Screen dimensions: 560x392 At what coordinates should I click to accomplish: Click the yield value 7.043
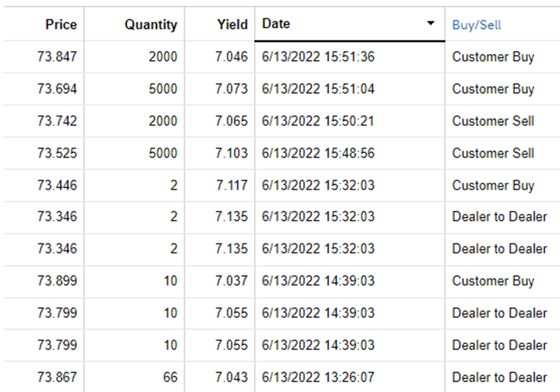coord(231,378)
